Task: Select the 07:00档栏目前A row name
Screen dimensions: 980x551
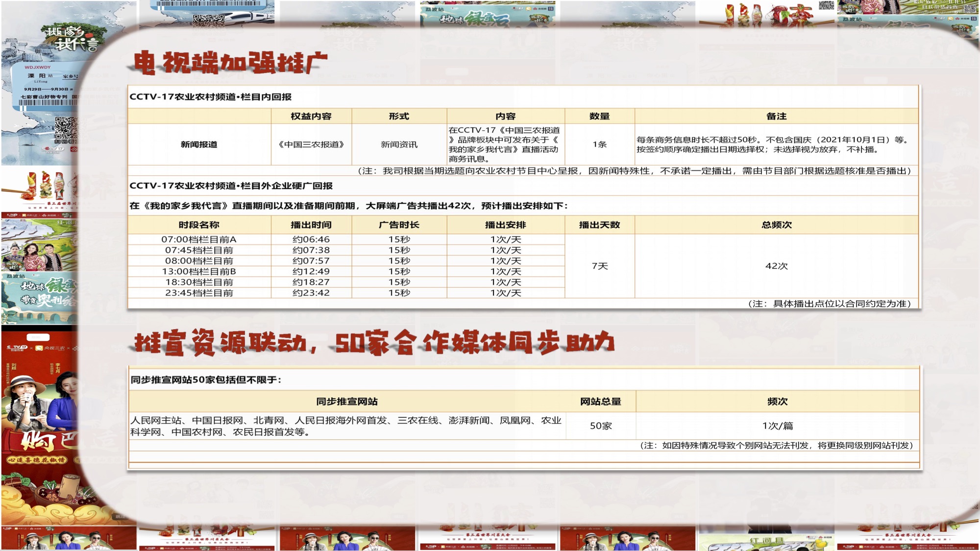Action: point(199,240)
